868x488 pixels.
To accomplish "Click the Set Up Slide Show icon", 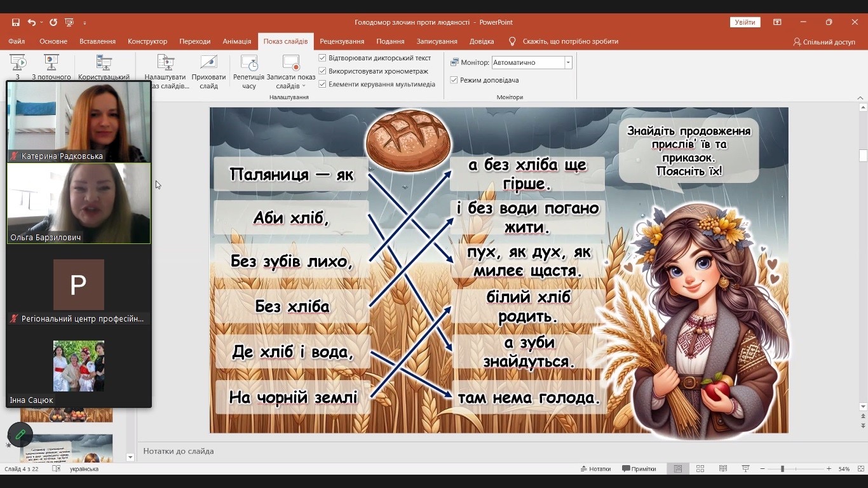I will pos(166,63).
